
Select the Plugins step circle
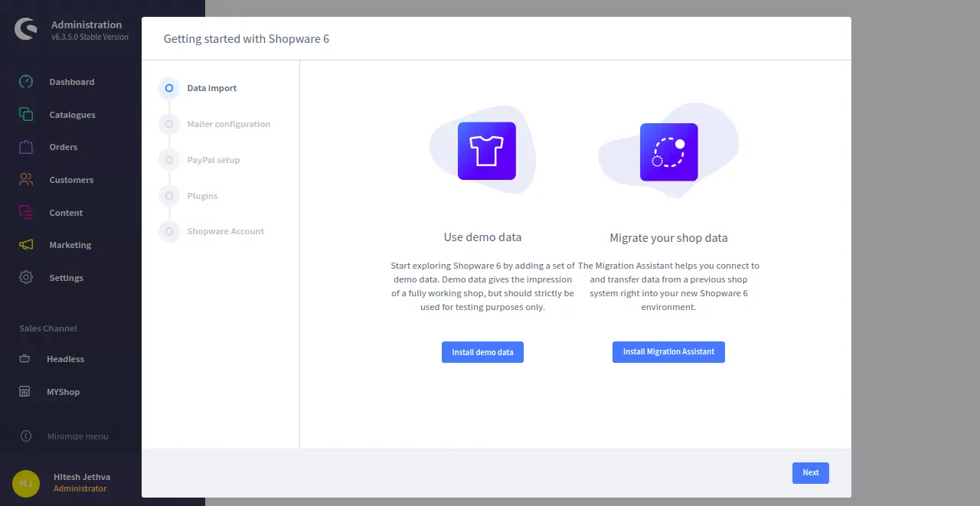pos(169,196)
